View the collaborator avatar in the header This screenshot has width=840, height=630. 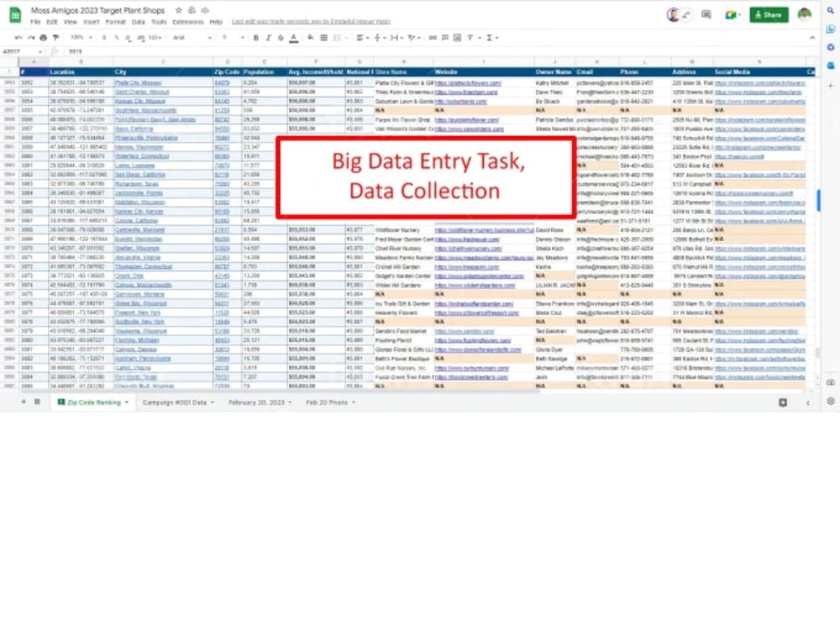674,15
